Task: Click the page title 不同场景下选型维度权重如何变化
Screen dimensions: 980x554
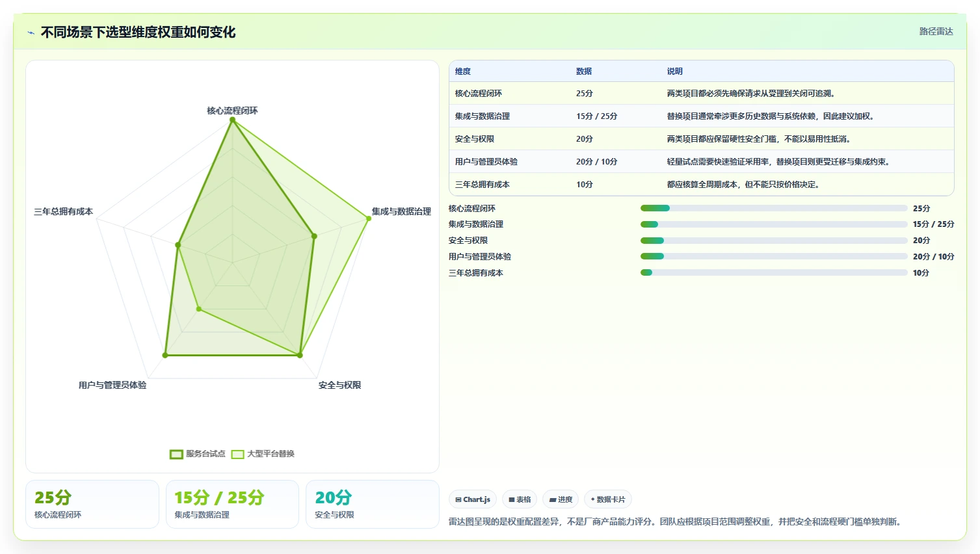Action: (x=138, y=33)
